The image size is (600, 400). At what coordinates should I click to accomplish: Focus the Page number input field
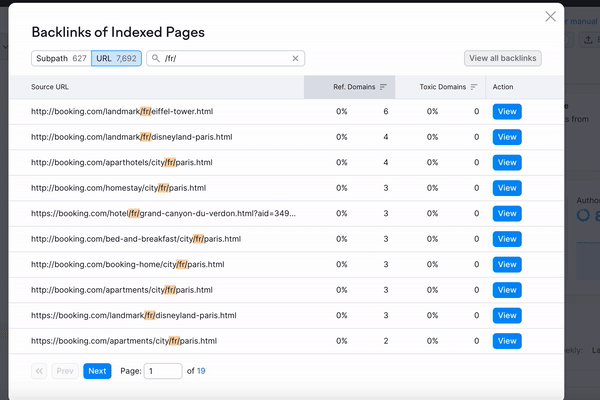[163, 370]
